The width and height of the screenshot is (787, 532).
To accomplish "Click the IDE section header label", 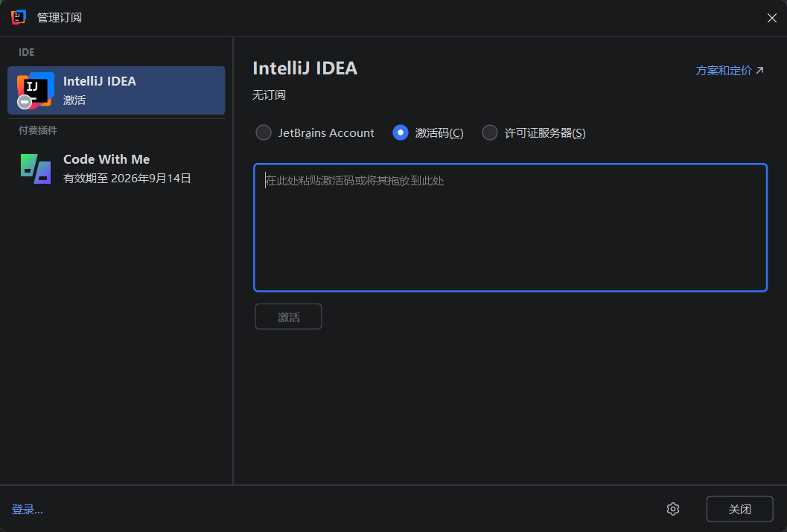I will [x=27, y=52].
